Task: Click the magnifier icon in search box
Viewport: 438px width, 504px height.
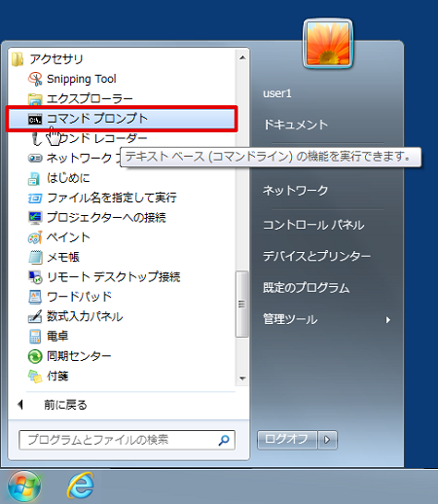Action: [224, 440]
